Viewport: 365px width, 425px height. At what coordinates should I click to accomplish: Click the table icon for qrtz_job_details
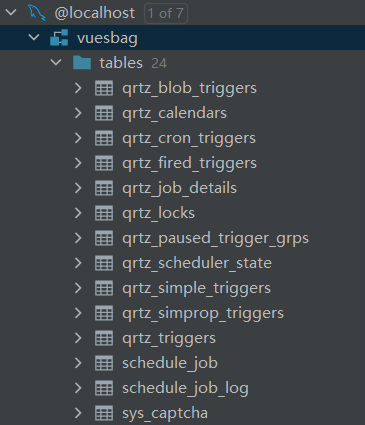click(104, 188)
